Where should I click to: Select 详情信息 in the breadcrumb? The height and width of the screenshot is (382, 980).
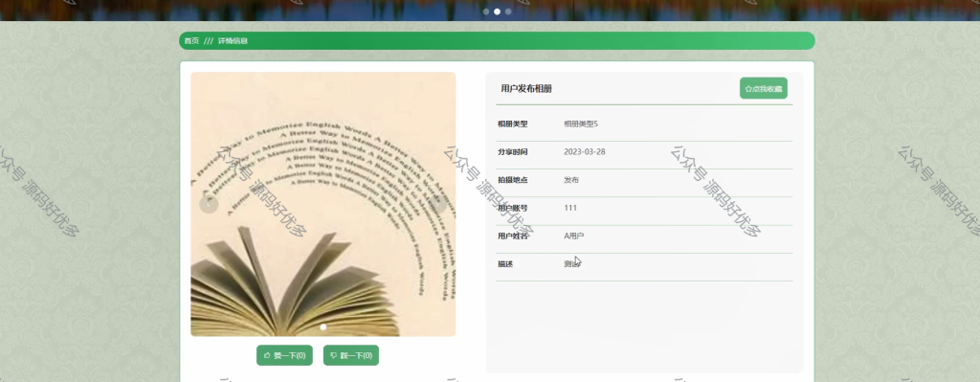click(233, 40)
